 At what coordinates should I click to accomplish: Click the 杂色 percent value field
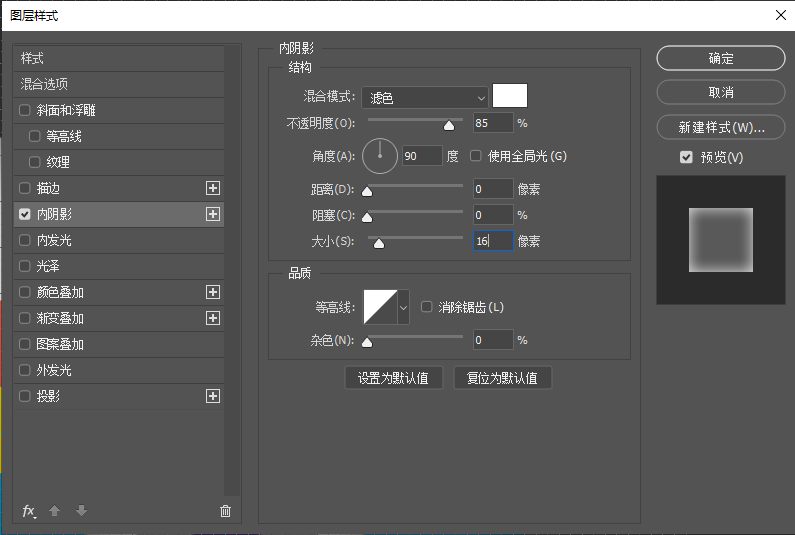493,340
